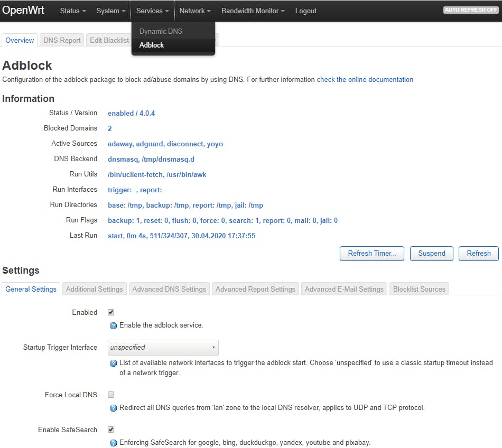The height and width of the screenshot is (448, 502).
Task: Click the Run Flags value text
Action: [x=223, y=220]
